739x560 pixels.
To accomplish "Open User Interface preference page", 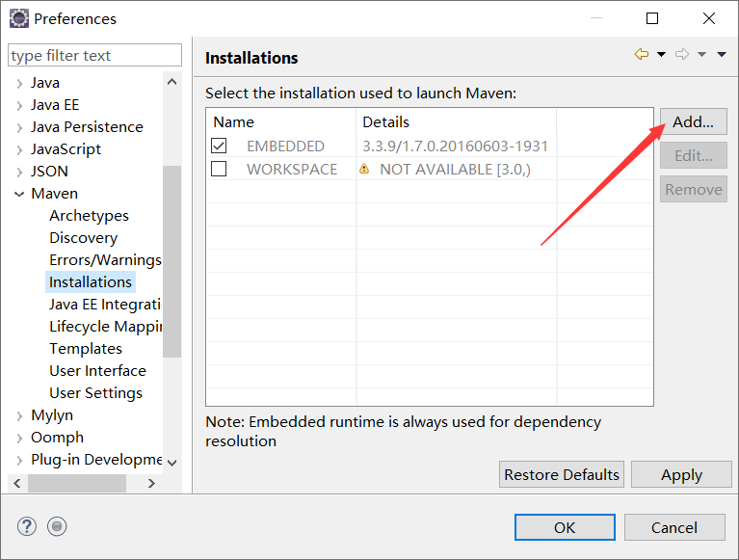I will (97, 370).
